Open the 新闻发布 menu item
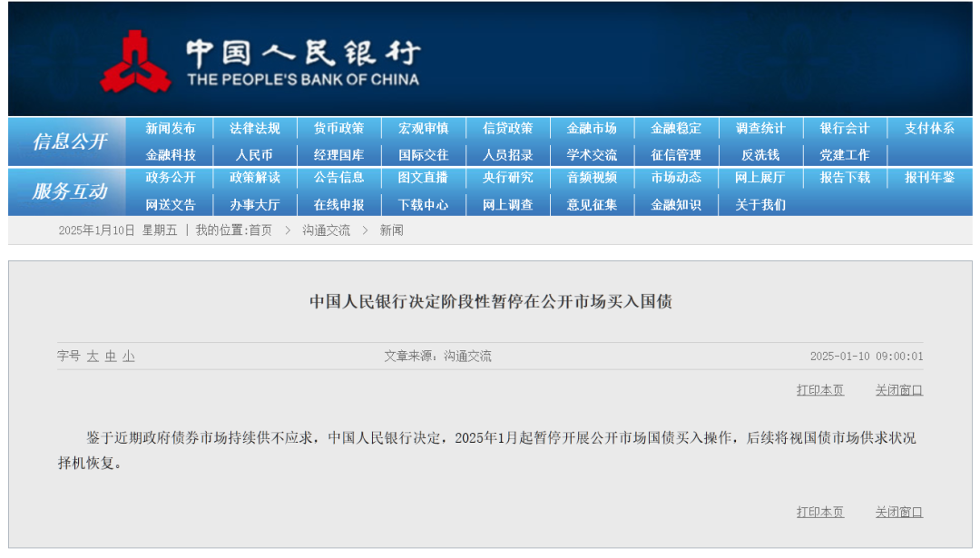This screenshot has height=558, width=980. [170, 128]
